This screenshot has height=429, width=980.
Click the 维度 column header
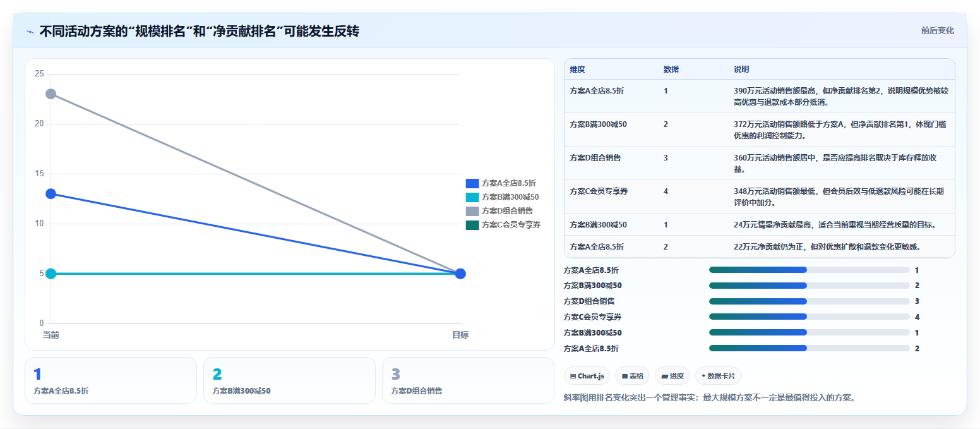coord(577,69)
